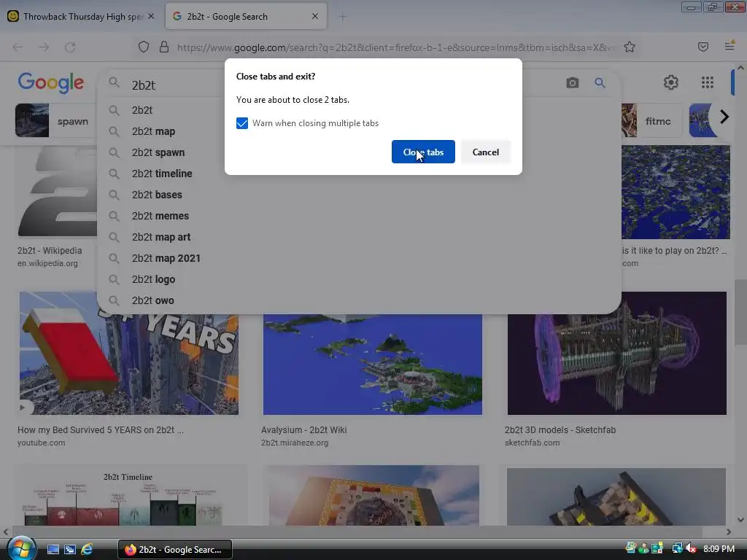The image size is (747, 560).
Task: Choose suggestion 2b2t
Action: point(142,110)
